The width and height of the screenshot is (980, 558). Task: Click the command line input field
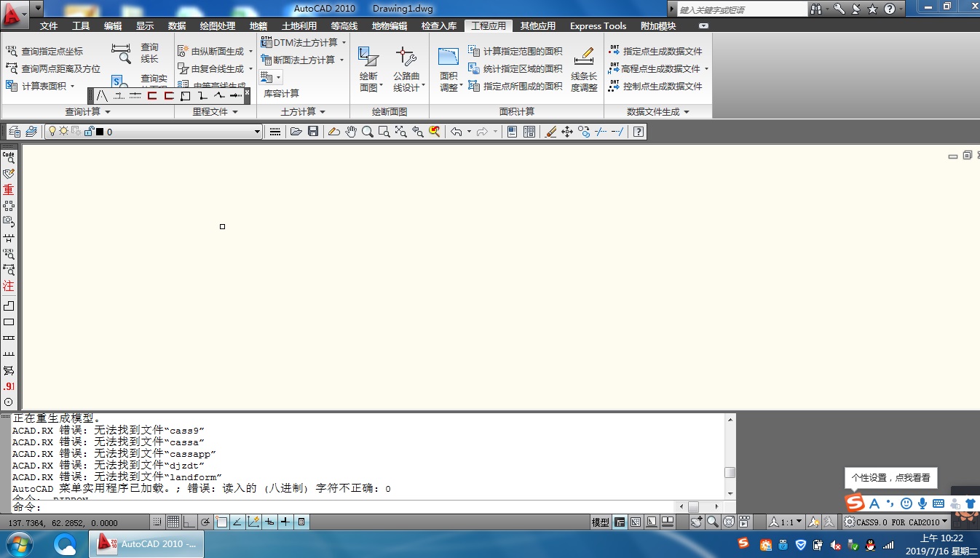pyautogui.click(x=342, y=506)
